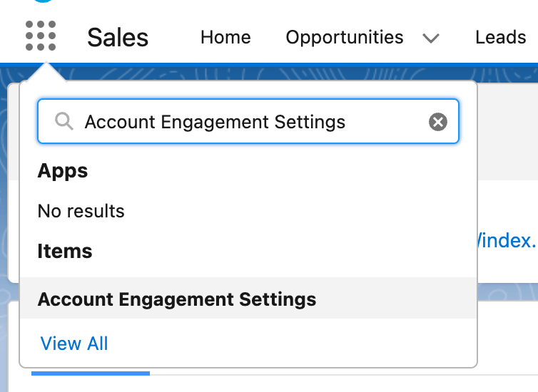This screenshot has height=392, width=538.
Task: Expand the Opportunities tab chevron menu
Action: [x=431, y=38]
